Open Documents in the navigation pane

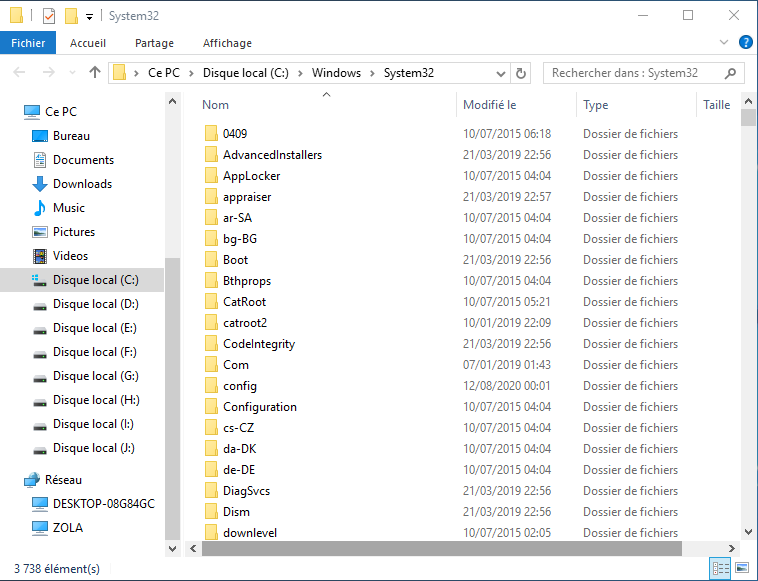click(73, 160)
